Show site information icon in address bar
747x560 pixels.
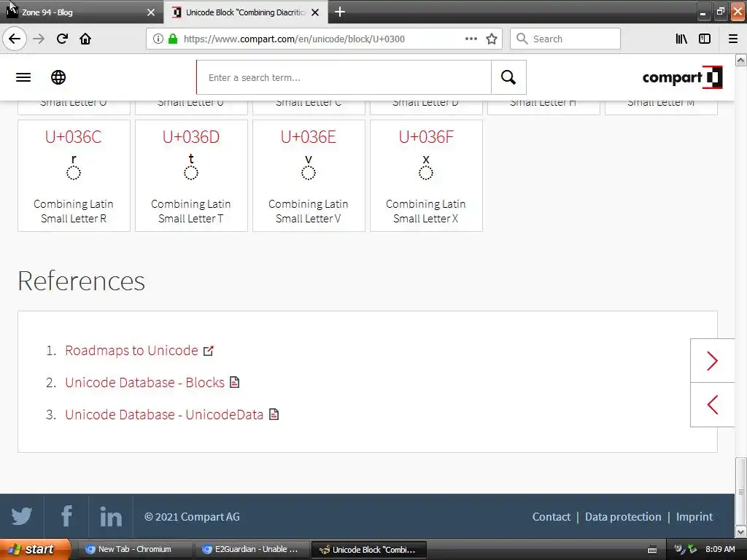click(158, 39)
